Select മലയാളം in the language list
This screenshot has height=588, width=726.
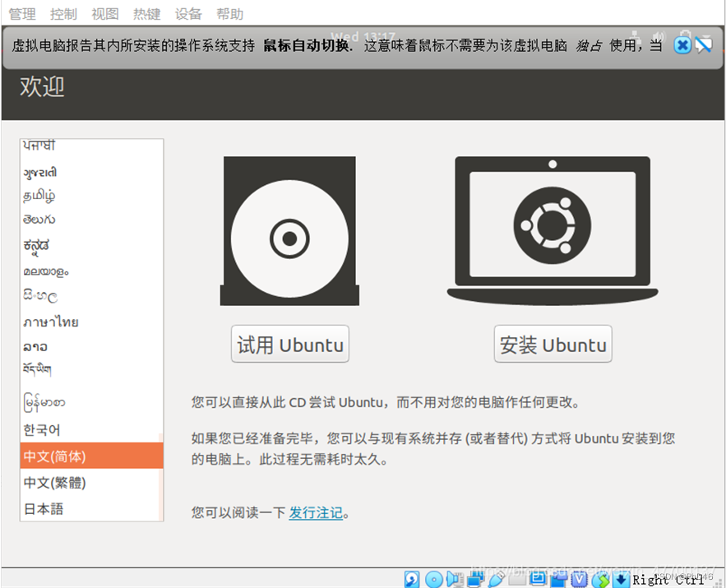pyautogui.click(x=92, y=271)
